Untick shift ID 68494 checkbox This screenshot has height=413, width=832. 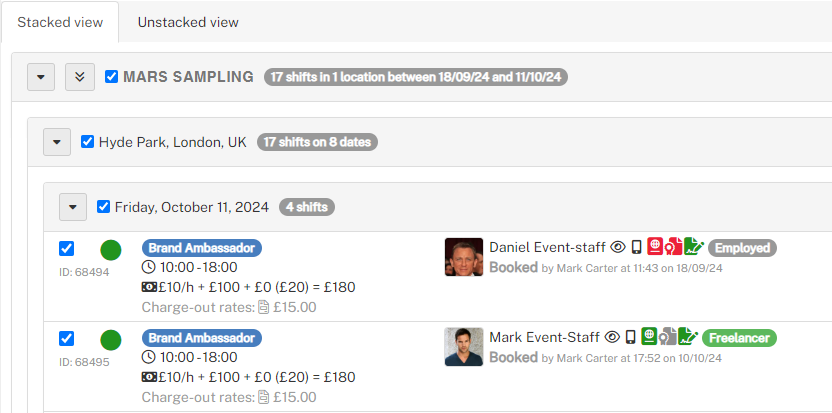point(66,248)
